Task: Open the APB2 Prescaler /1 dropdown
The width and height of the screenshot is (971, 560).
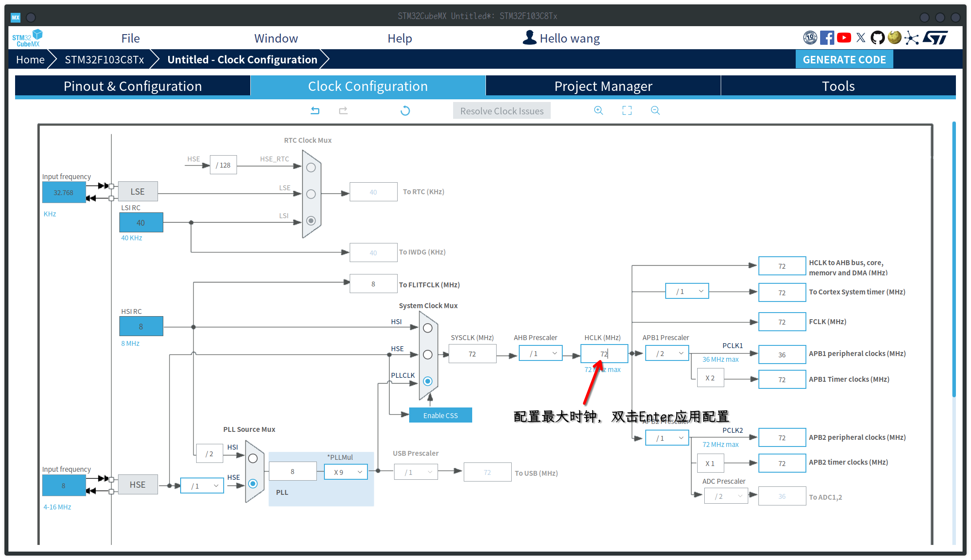Action: pos(667,438)
